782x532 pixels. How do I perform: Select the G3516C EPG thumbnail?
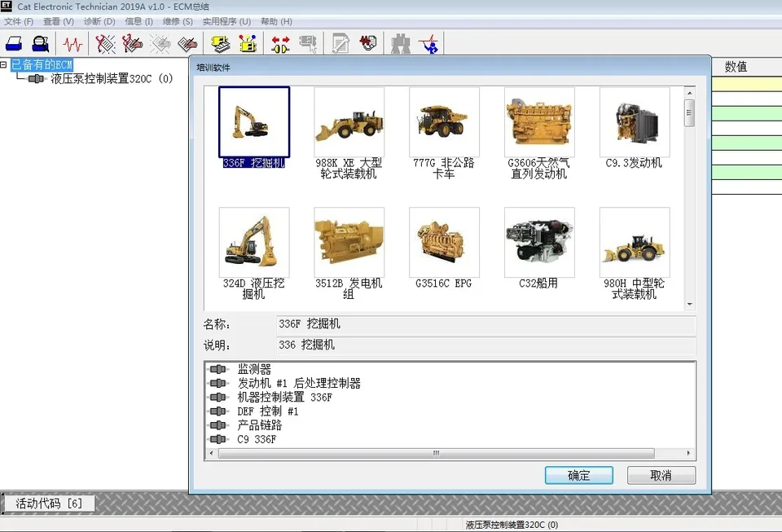pyautogui.click(x=444, y=242)
